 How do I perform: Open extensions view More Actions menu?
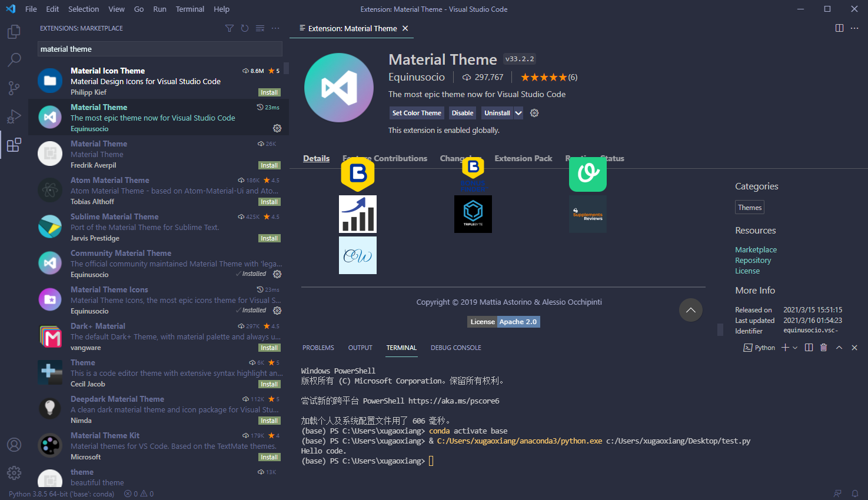pos(275,28)
